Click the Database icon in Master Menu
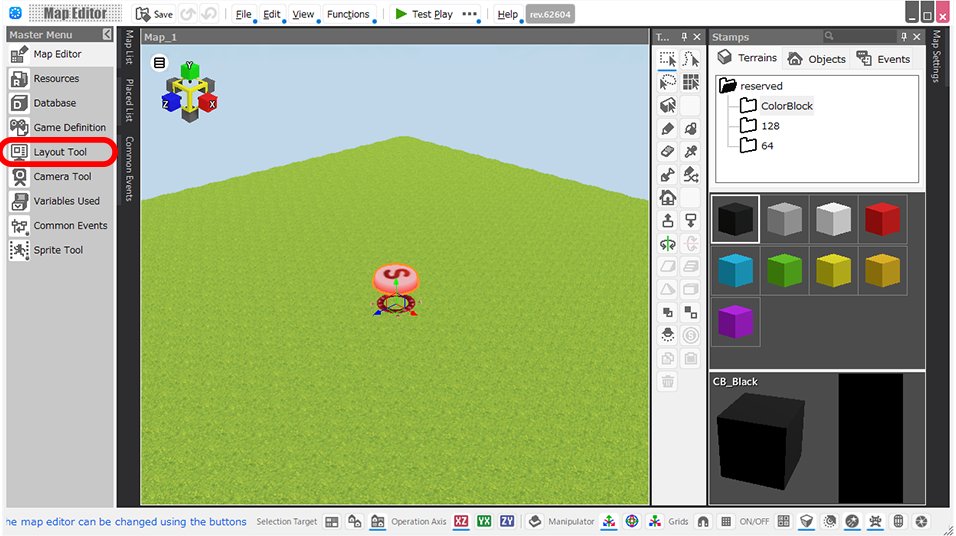Image resolution: width=956 pixels, height=536 pixels. [19, 103]
